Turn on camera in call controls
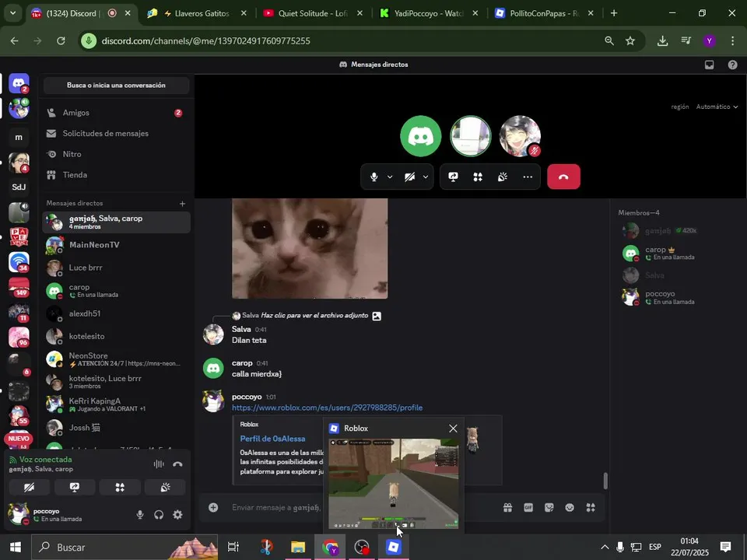The height and width of the screenshot is (560, 747). pos(410,177)
